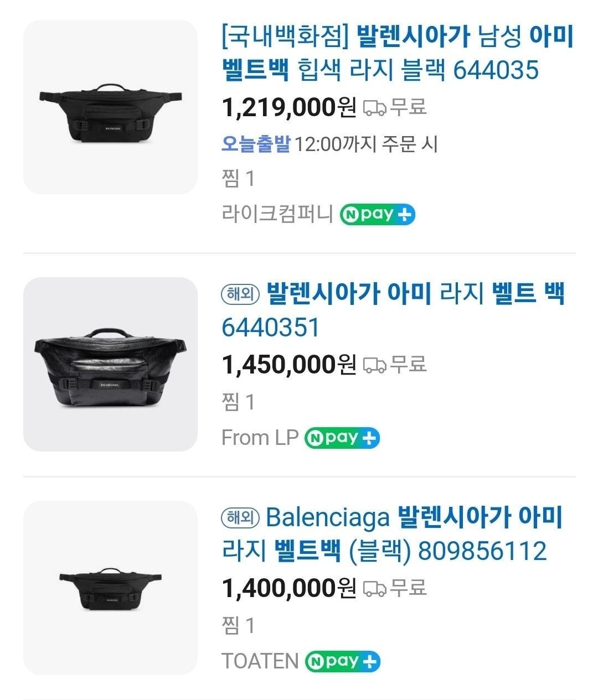Open the Balenciaga product title ending in 809856112
The height and width of the screenshot is (700, 598).
pyautogui.click(x=392, y=534)
